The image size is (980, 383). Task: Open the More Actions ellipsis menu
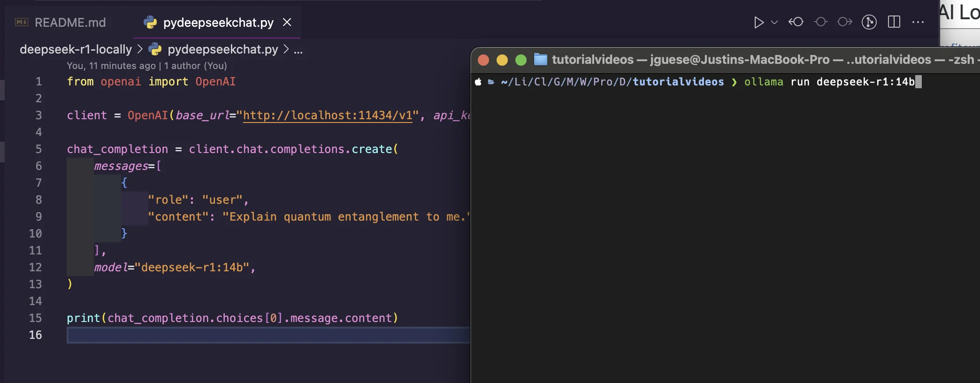click(918, 22)
